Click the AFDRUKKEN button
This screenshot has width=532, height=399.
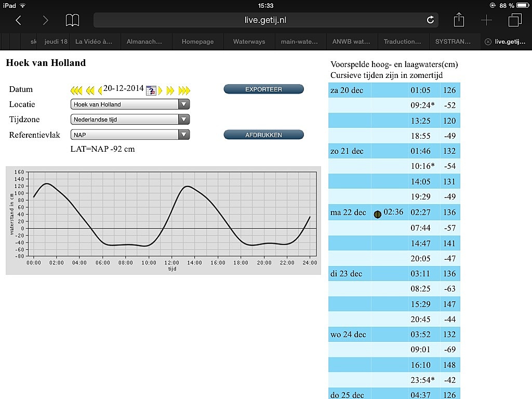pyautogui.click(x=263, y=135)
